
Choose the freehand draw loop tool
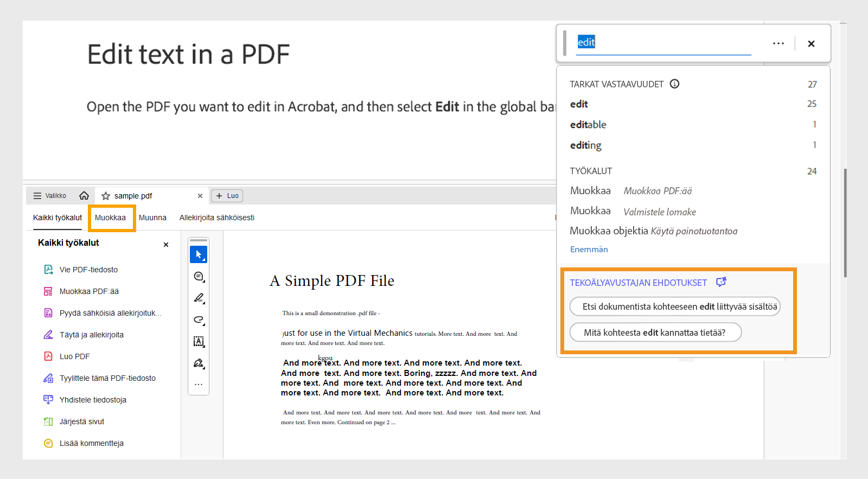199,320
